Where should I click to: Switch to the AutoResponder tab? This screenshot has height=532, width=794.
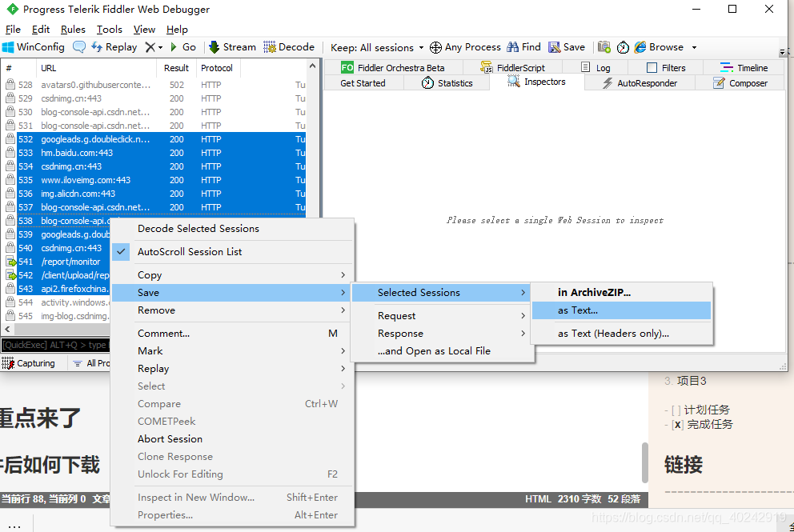tap(640, 83)
